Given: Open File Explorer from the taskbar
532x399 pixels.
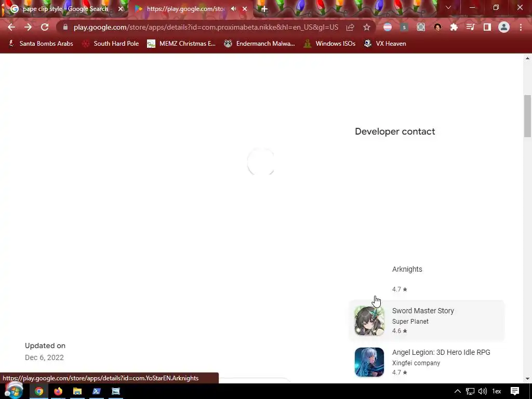Looking at the screenshot, I should tap(77, 391).
